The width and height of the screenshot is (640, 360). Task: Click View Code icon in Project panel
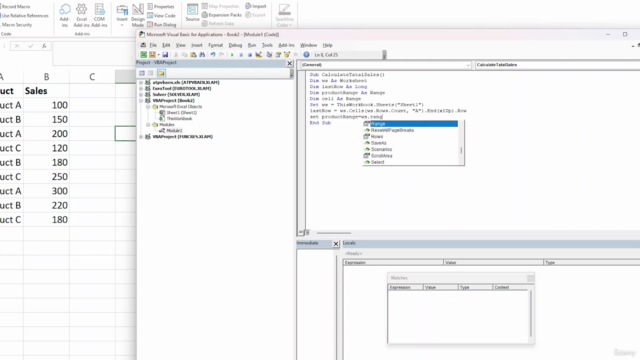click(x=142, y=73)
